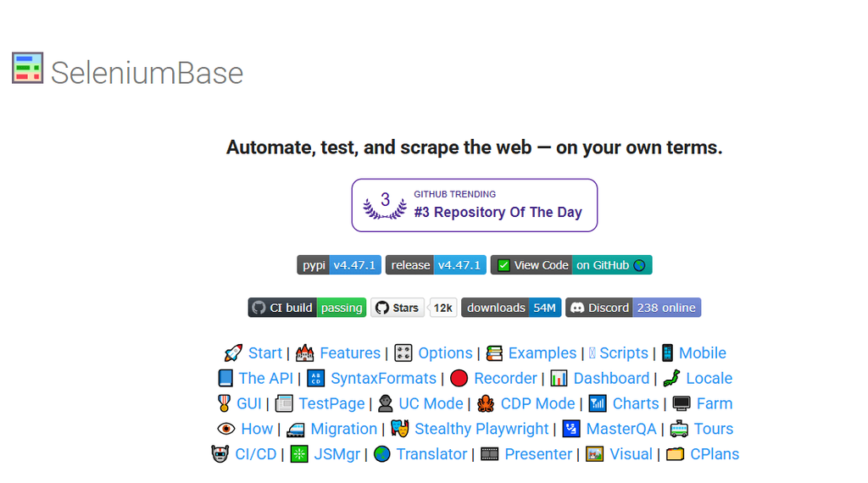
Task: Click the GitHub Trending #3 Repository badge
Action: click(475, 205)
